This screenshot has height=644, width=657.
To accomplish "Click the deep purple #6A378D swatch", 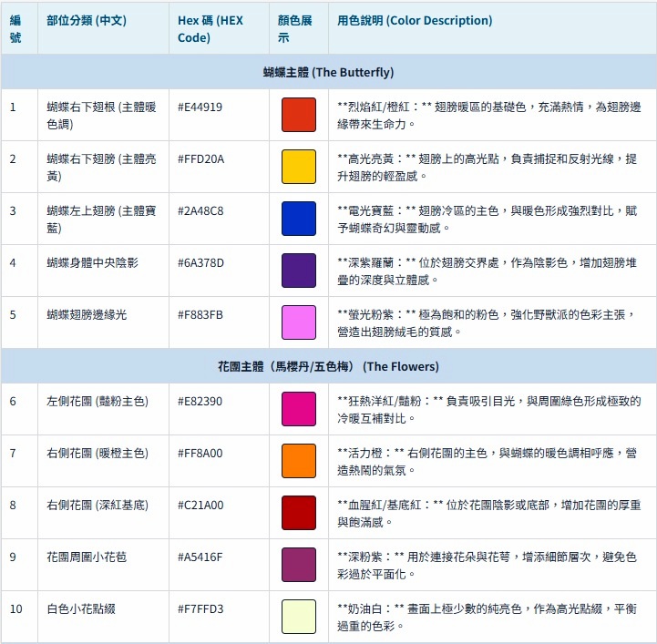I will click(x=298, y=271).
